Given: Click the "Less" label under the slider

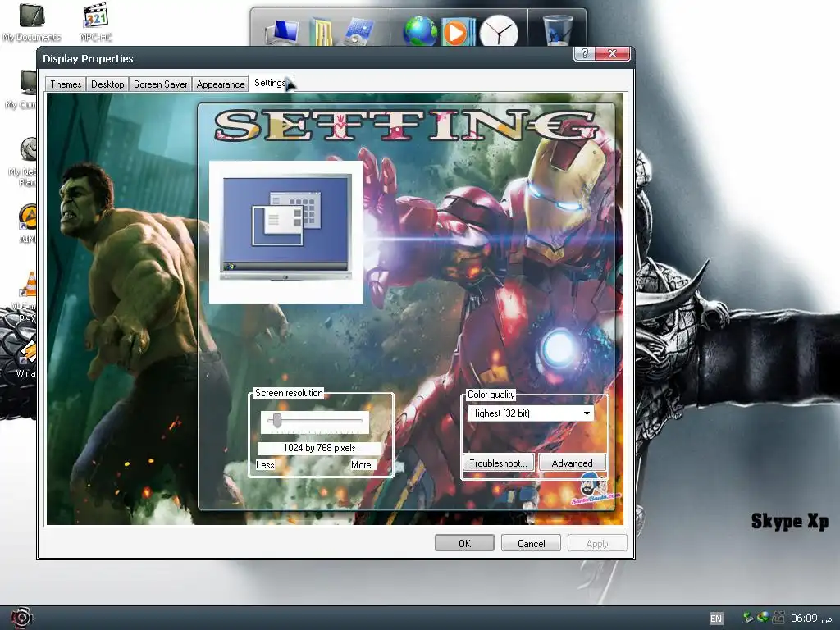Looking at the screenshot, I should [x=265, y=465].
